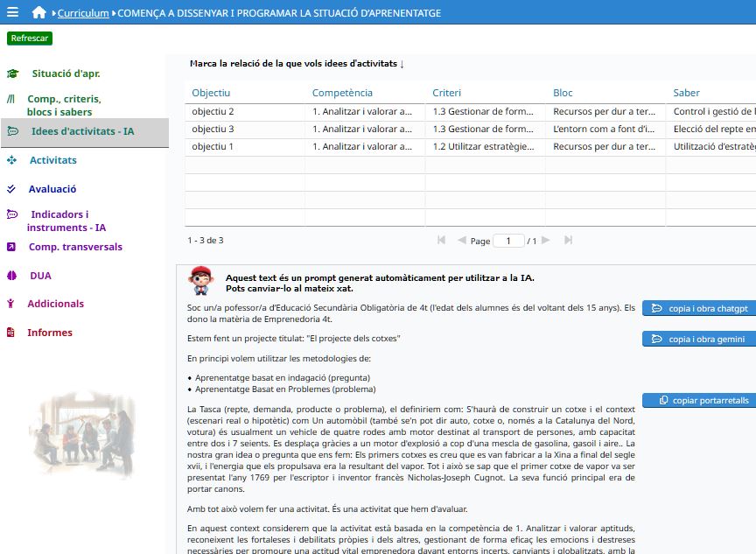
Task: Select the objectiu 1 row
Action: tap(470, 146)
